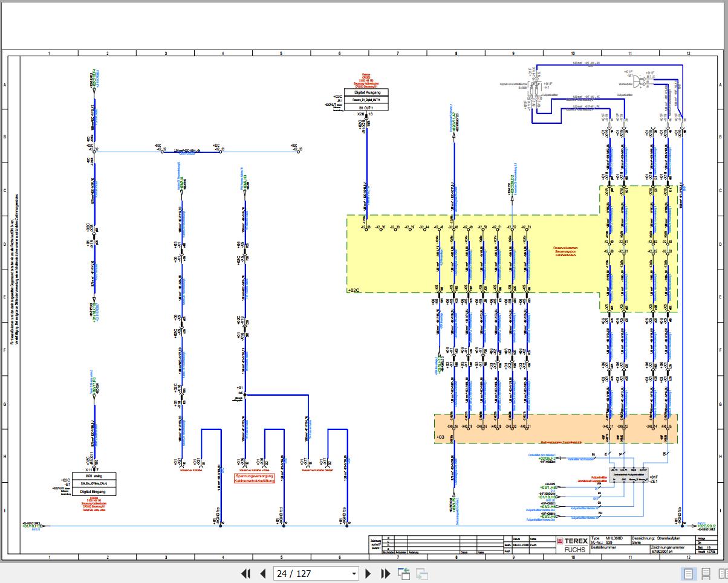The image size is (728, 583).
Task: Click the +03 label in orange area
Action: click(440, 436)
